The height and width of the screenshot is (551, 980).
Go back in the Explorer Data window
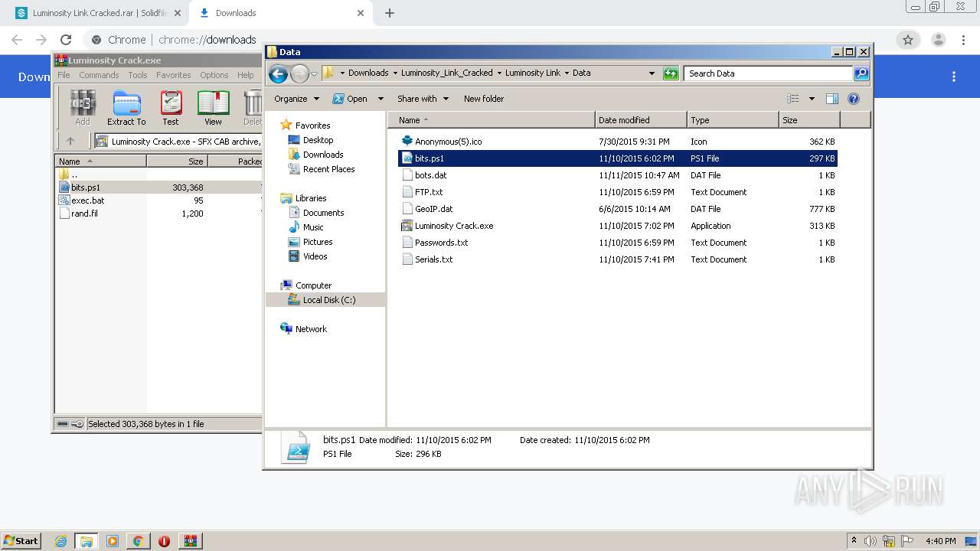(x=278, y=73)
